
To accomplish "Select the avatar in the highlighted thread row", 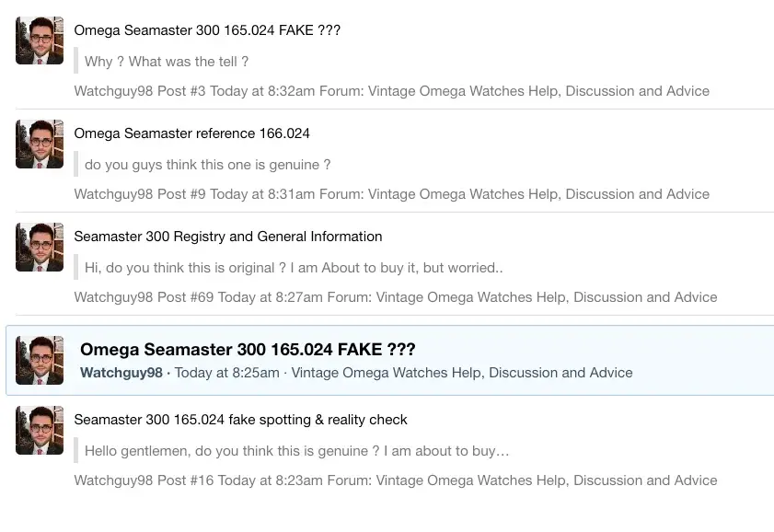I will 40,360.
